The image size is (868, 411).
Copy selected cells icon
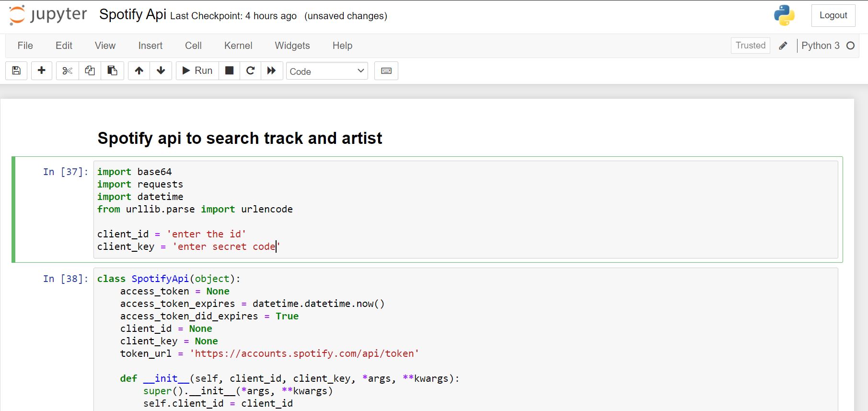click(x=90, y=71)
